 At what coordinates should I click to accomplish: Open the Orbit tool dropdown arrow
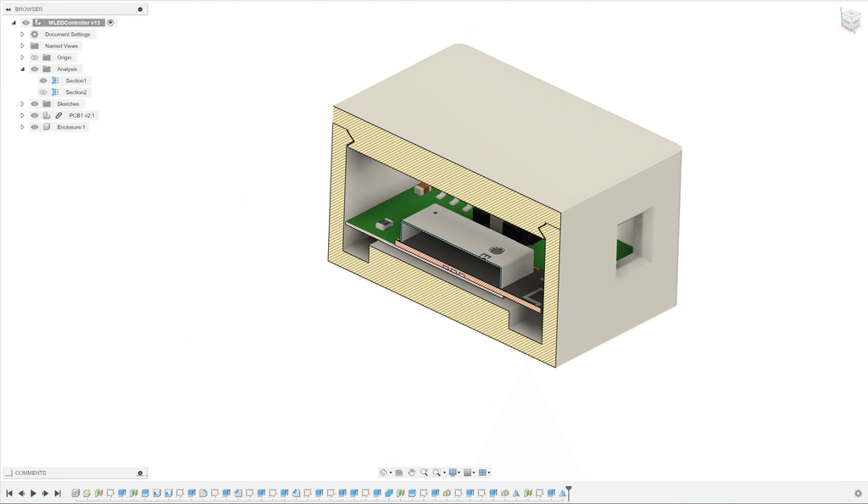coord(390,473)
